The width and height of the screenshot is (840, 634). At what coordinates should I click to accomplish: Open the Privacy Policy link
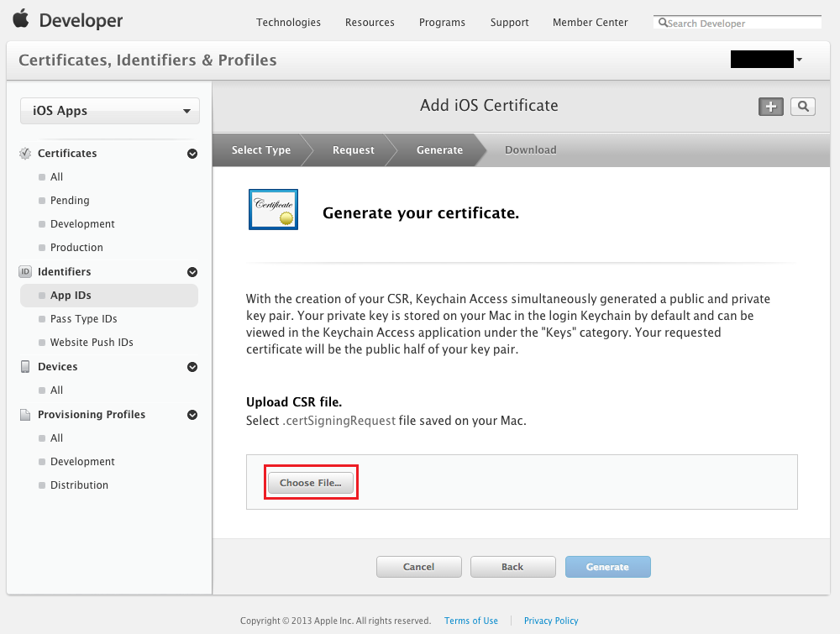pos(551,621)
